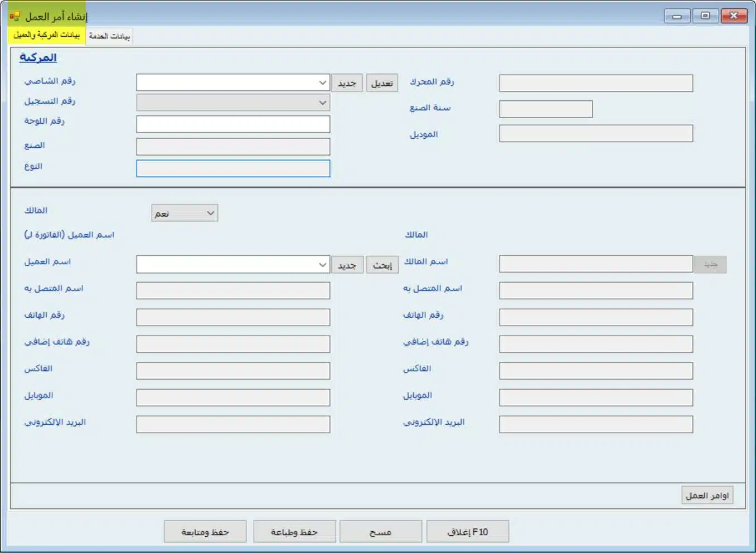Click the المركبة section heading link
756x553 pixels.
(38, 57)
